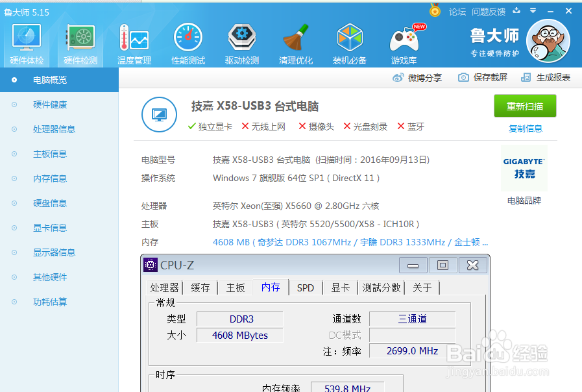Click 摄像头 feature indicator
Image resolution: width=582 pixels, height=392 pixels.
click(316, 127)
